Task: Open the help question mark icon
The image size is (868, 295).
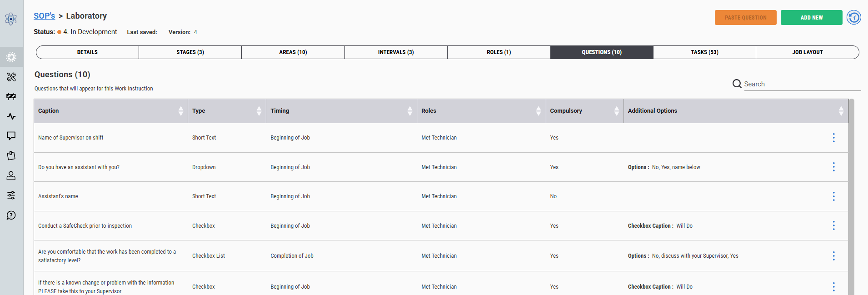Action: click(11, 215)
